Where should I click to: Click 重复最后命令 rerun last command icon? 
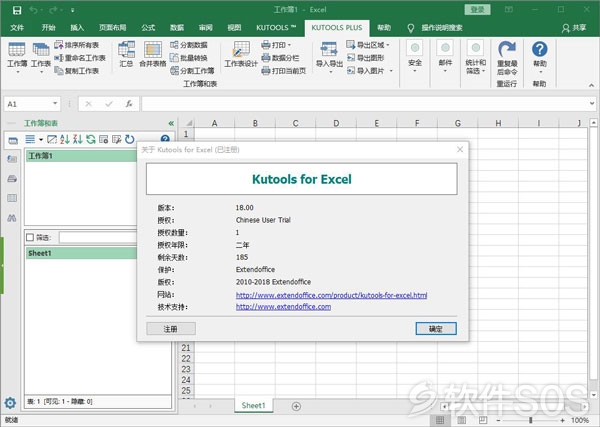pos(507,58)
